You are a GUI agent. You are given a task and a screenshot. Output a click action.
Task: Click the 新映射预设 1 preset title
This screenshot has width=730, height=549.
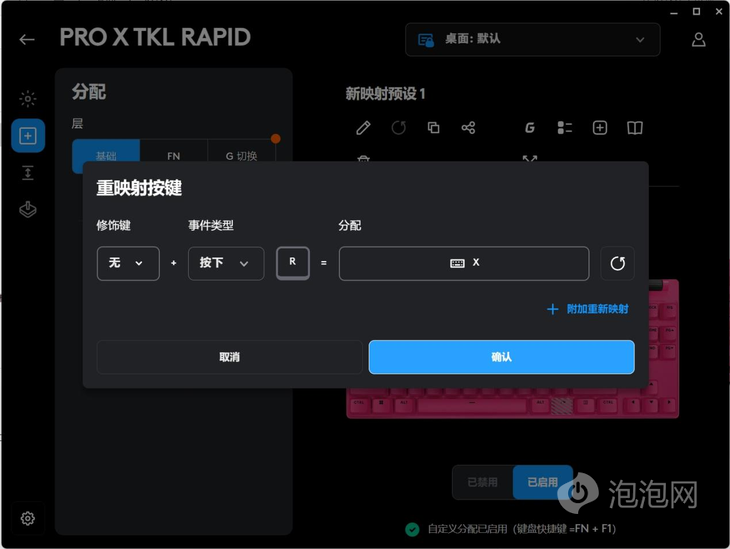pos(385,94)
